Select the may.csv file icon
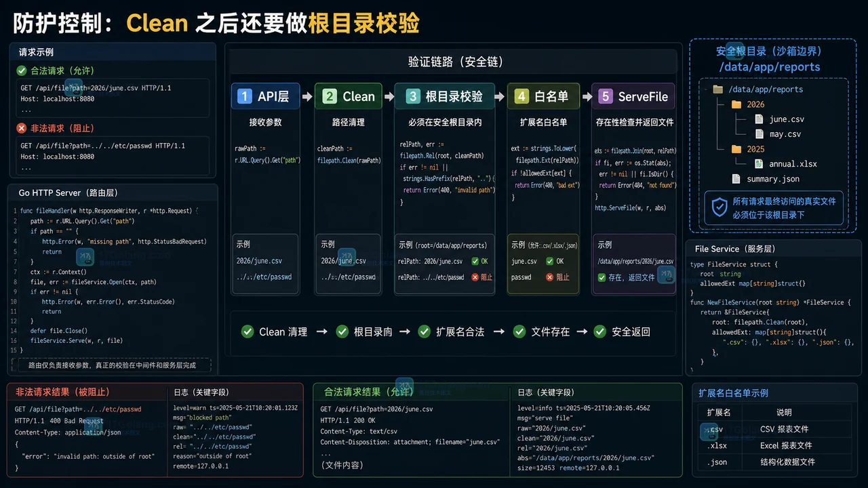 pos(759,134)
